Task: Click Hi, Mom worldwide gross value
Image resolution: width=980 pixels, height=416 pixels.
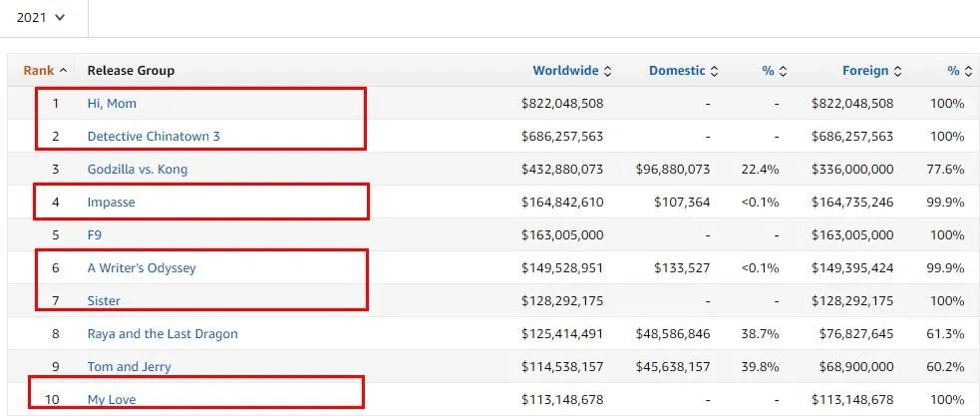Action: click(x=562, y=104)
